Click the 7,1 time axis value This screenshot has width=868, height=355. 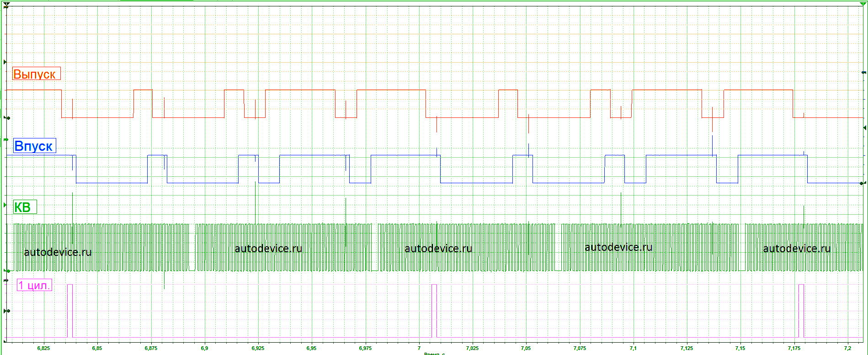coord(633,349)
